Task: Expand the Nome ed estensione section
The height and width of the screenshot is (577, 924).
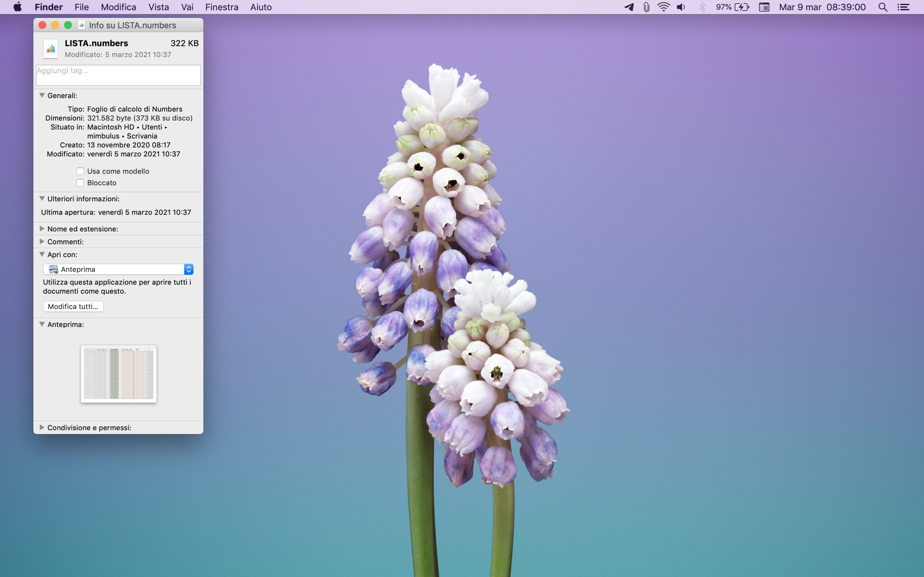Action: coord(42,229)
